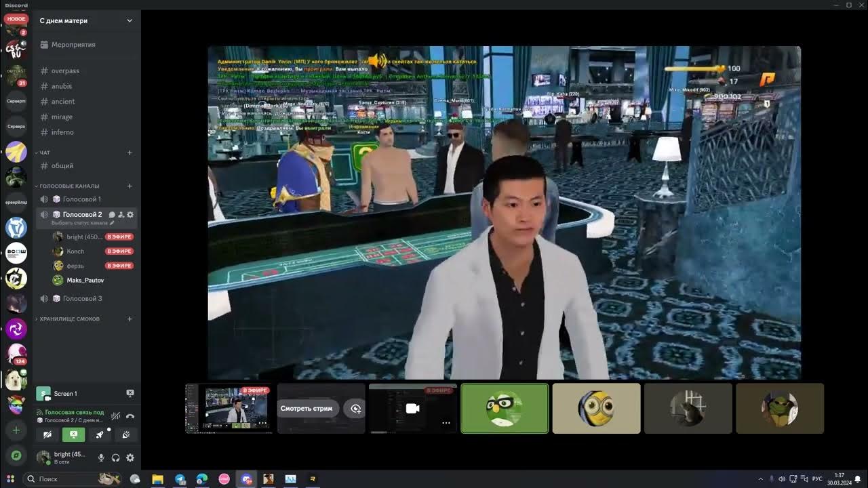The image size is (868, 488).
Task: Open Explore servers compass icon
Action: [x=16, y=455]
